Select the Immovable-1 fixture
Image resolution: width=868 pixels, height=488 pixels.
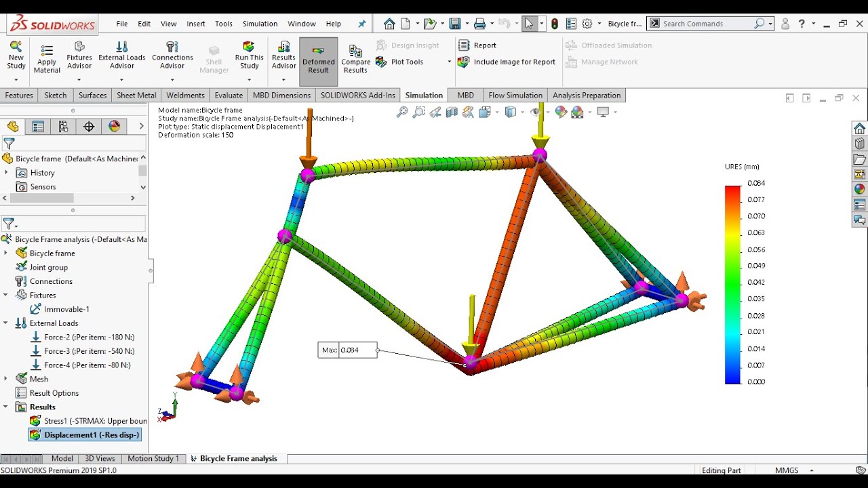[x=60, y=309]
